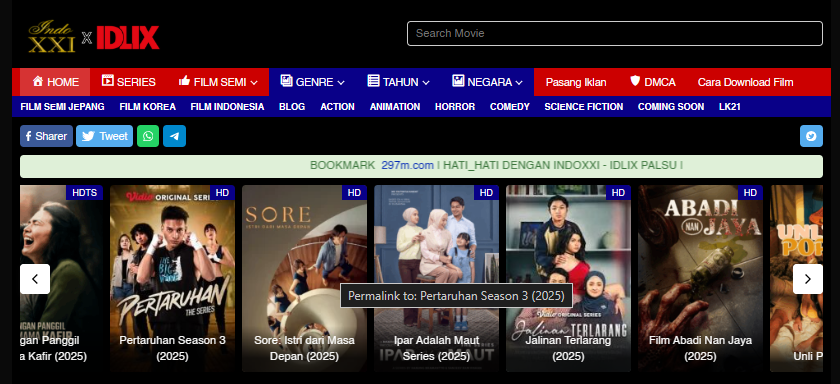The width and height of the screenshot is (840, 384).
Task: Click the next slide arrow on carousel
Action: pyautogui.click(x=808, y=279)
